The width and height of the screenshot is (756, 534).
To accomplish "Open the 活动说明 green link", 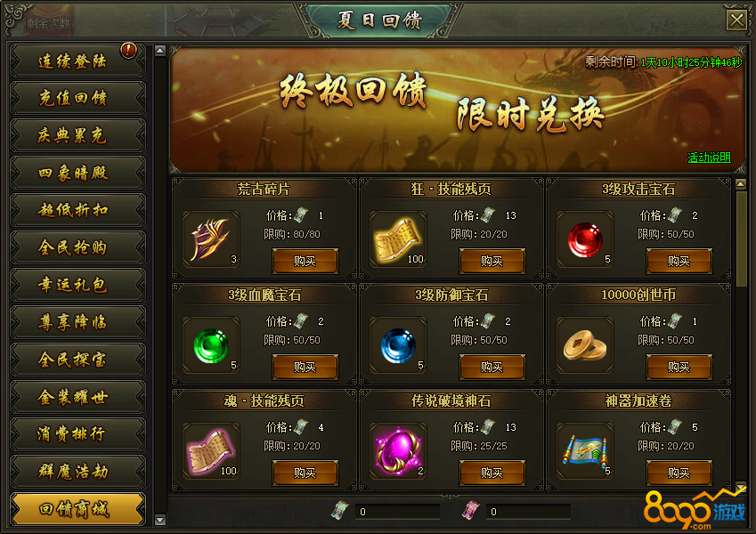I will click(x=709, y=158).
